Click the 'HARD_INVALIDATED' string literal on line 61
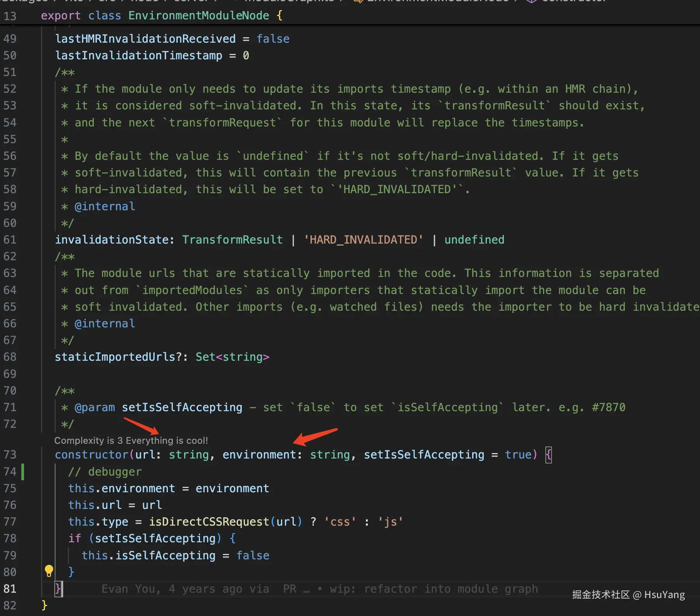Image resolution: width=700 pixels, height=616 pixels. point(363,240)
